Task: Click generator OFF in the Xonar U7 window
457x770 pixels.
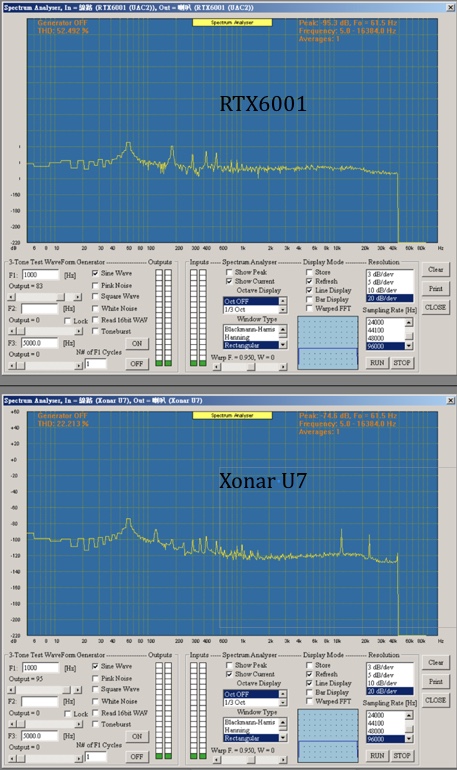Action: pos(137,756)
